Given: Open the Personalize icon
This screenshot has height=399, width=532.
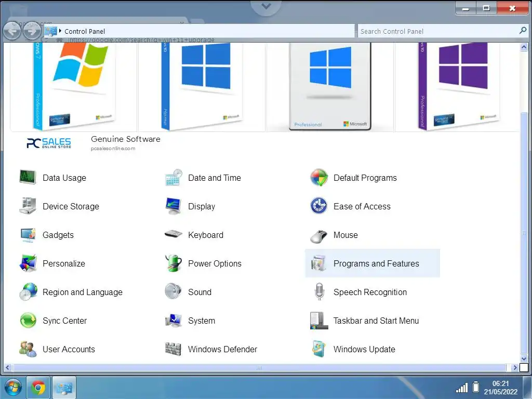Looking at the screenshot, I should click(x=28, y=263).
